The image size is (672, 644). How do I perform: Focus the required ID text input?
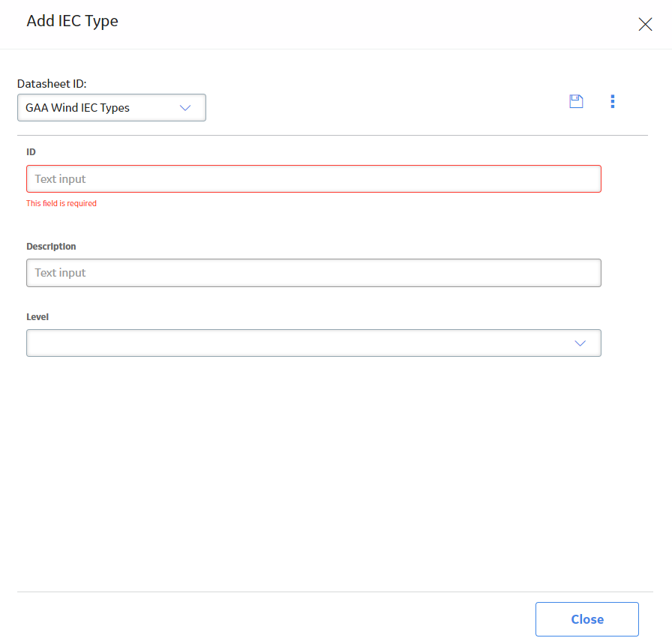pyautogui.click(x=313, y=179)
